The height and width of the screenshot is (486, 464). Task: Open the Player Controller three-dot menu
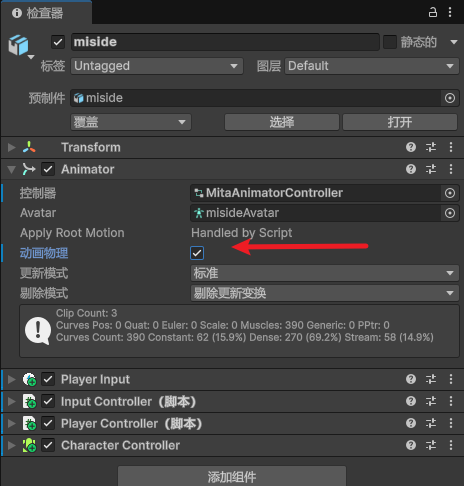(451, 423)
